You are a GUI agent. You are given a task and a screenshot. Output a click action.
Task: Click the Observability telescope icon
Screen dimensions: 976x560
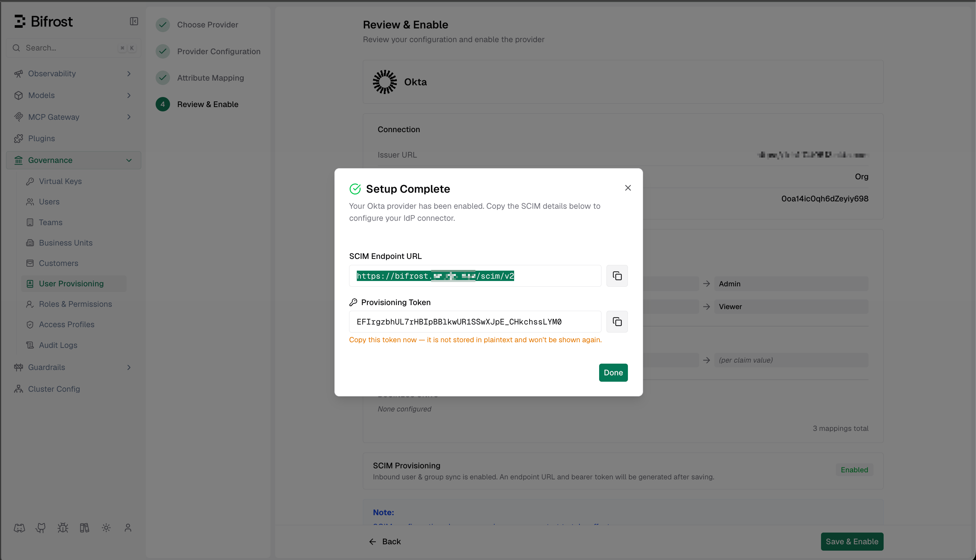point(18,74)
